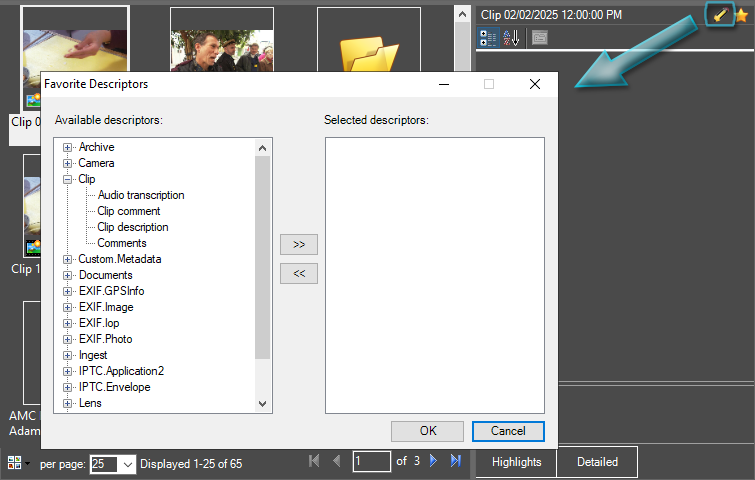Select the EXIF.Image tree label
Image resolution: width=755 pixels, height=480 pixels.
(x=106, y=307)
